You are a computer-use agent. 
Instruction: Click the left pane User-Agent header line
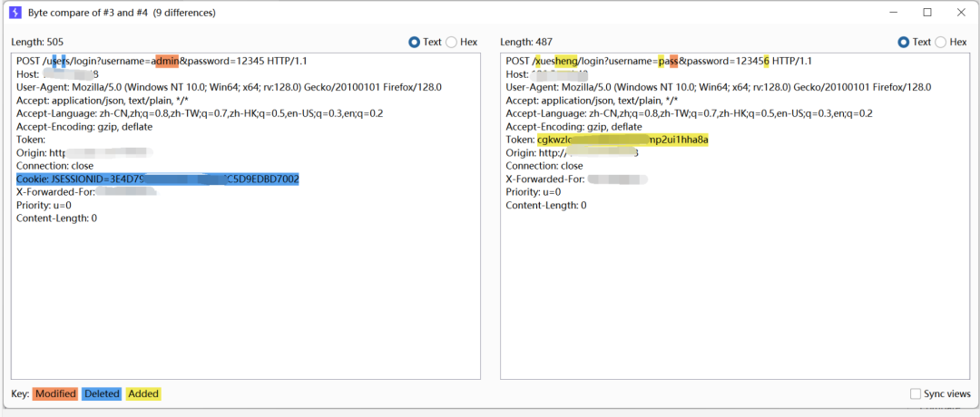[230, 87]
